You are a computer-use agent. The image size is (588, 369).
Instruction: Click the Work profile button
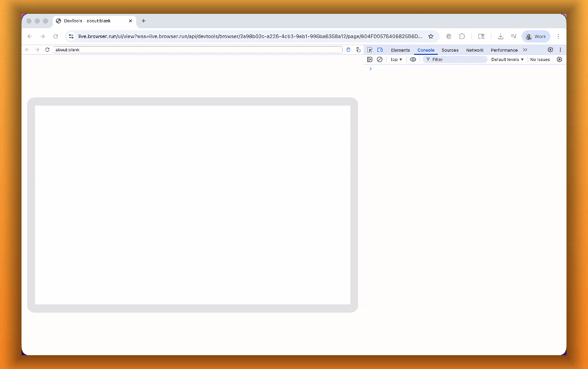coord(536,36)
